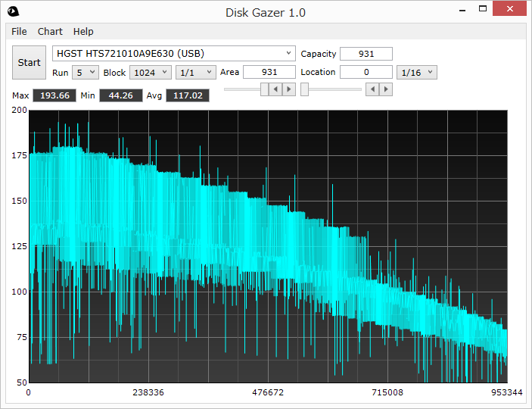Increase Area with right arrow button
The image size is (532, 409).
(289, 89)
